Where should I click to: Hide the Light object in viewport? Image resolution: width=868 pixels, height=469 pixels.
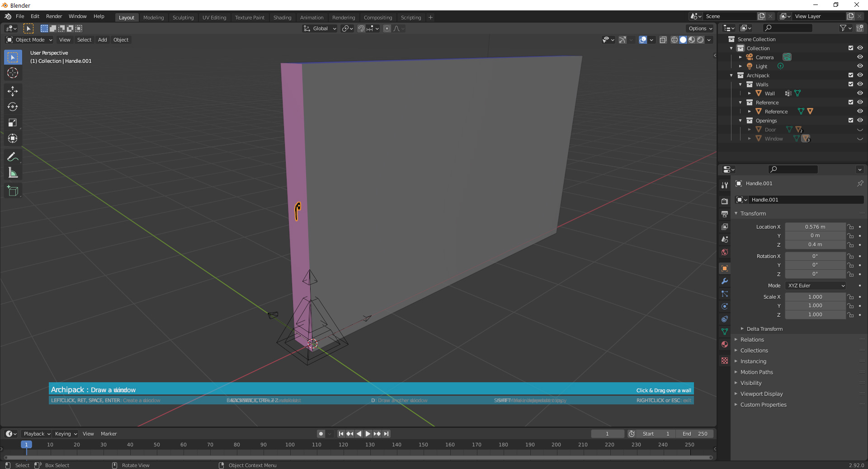point(860,66)
